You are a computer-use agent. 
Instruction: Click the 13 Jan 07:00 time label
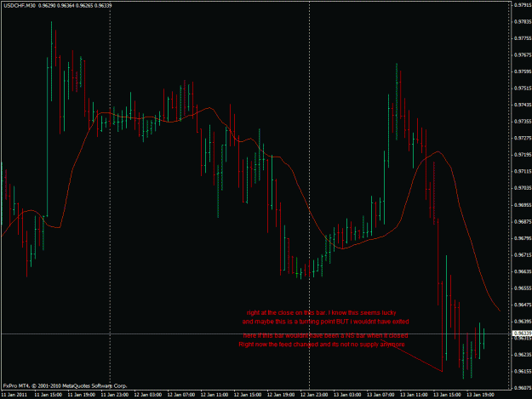pos(380,395)
